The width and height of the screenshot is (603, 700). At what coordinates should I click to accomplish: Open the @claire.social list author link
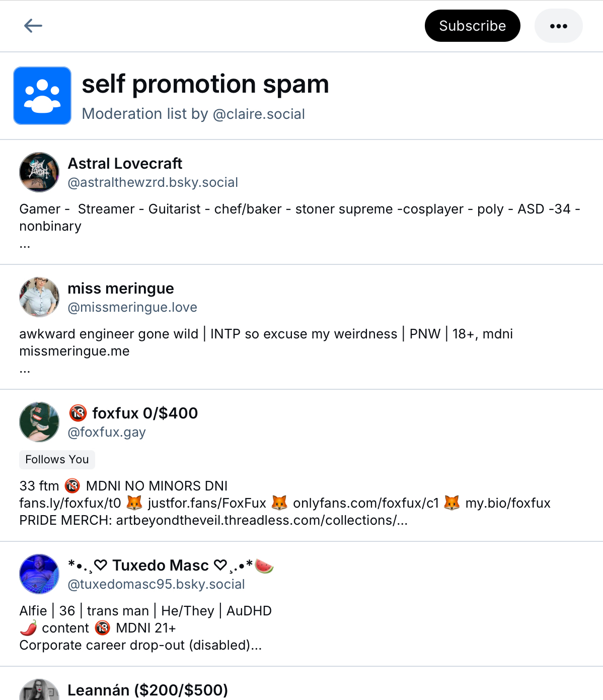tap(259, 114)
